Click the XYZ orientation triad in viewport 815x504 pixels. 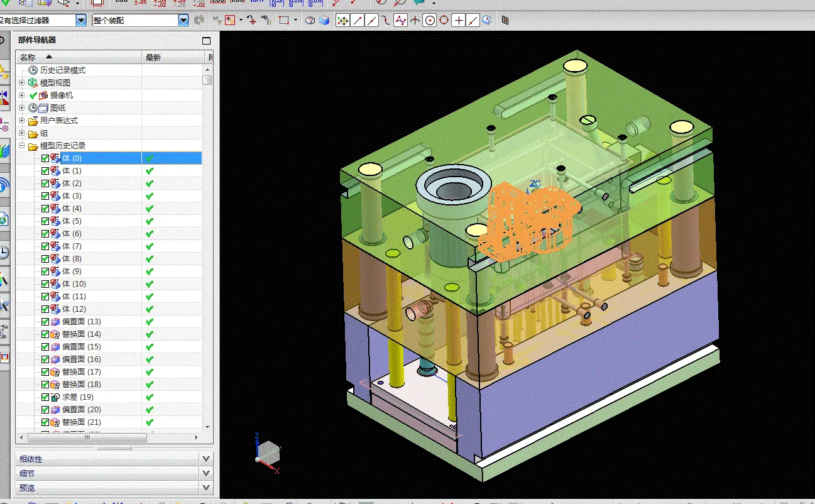click(x=267, y=452)
